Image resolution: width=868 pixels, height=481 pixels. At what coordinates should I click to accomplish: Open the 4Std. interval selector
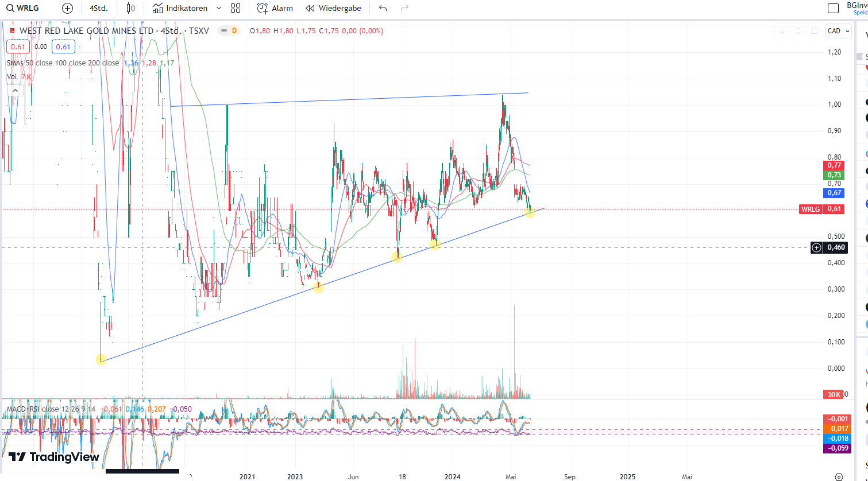click(x=99, y=8)
